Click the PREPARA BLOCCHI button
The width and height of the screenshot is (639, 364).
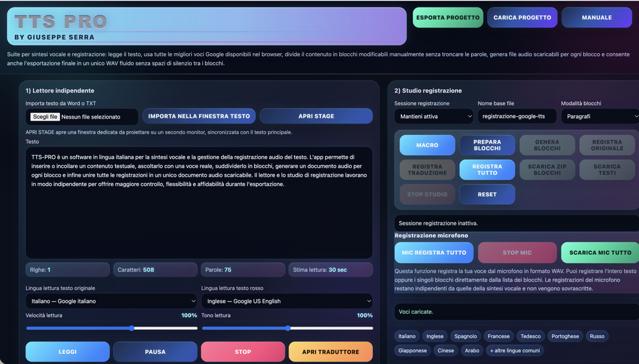[x=487, y=145]
